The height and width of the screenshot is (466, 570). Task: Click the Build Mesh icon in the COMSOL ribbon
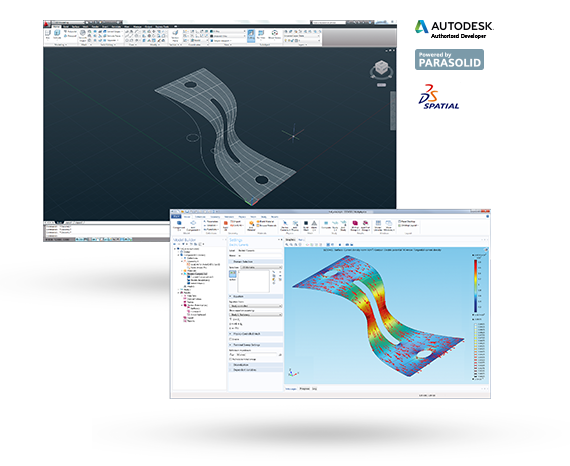click(x=306, y=225)
